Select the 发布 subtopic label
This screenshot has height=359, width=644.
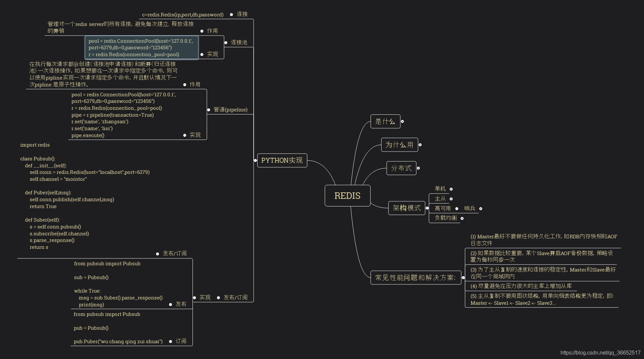point(181,304)
